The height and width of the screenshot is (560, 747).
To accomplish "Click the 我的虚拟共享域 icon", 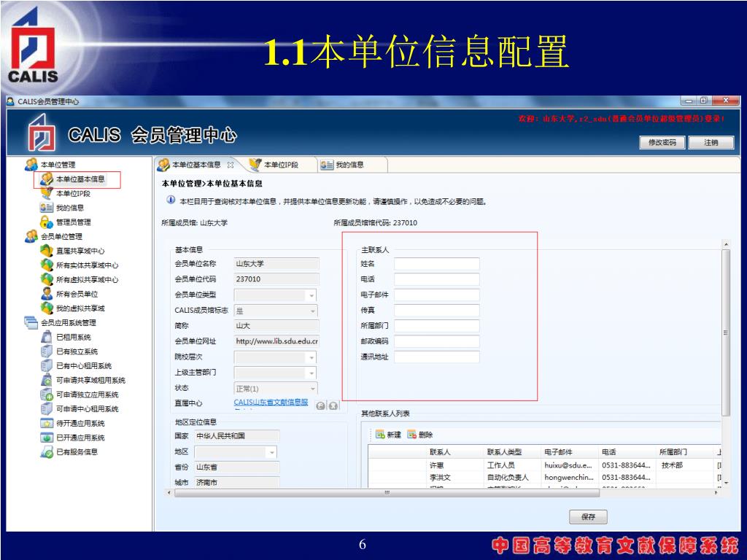I will [x=46, y=308].
